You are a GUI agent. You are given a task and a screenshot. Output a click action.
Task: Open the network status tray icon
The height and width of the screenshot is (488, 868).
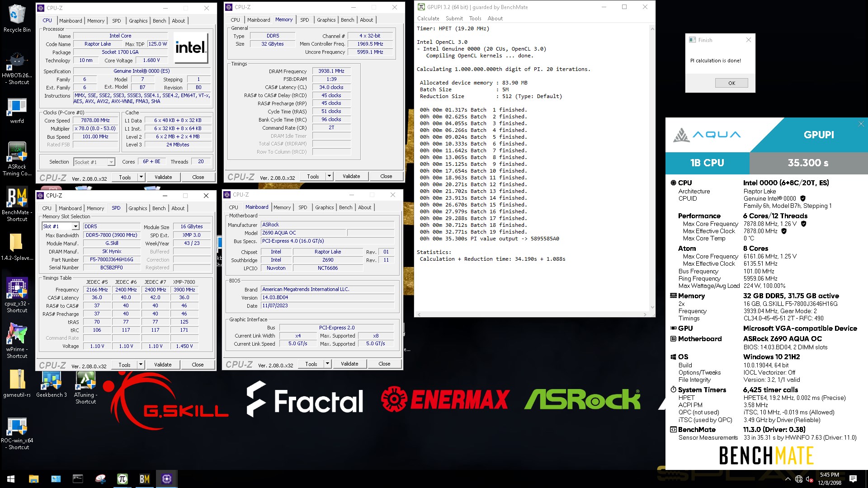(798, 479)
